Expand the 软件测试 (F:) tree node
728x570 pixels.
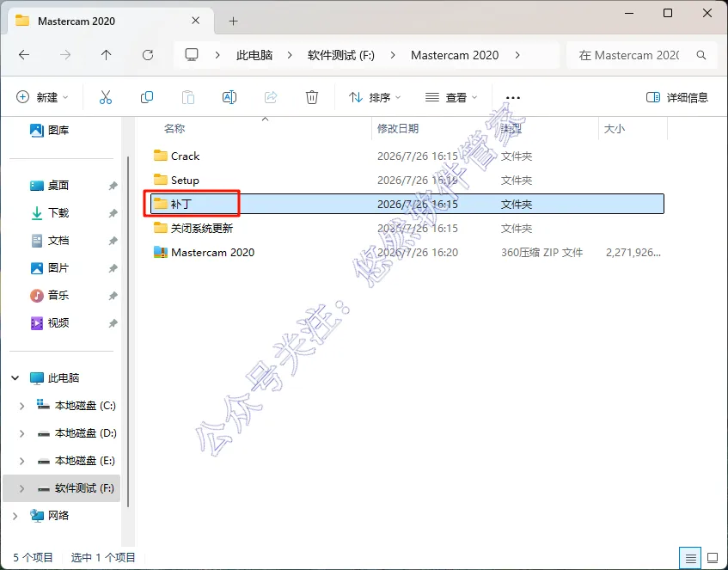21,488
